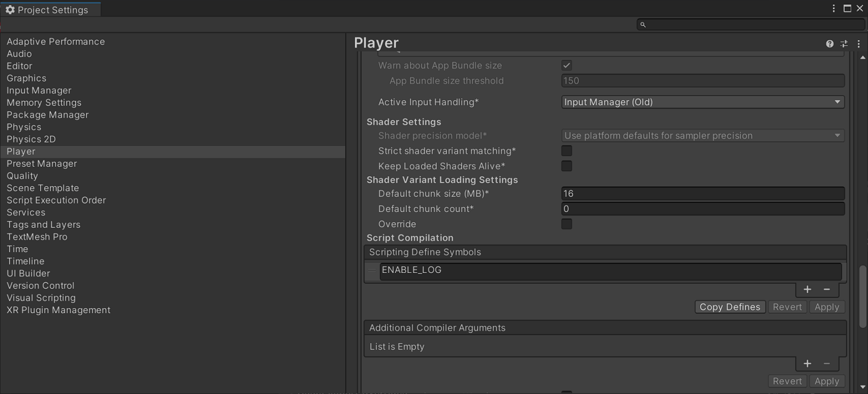868x394 pixels.
Task: Open the Player panel three-dot options menu
Action: pos(859,43)
